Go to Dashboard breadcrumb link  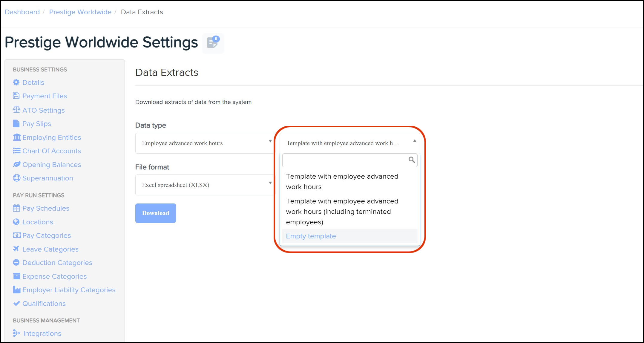[x=22, y=12]
